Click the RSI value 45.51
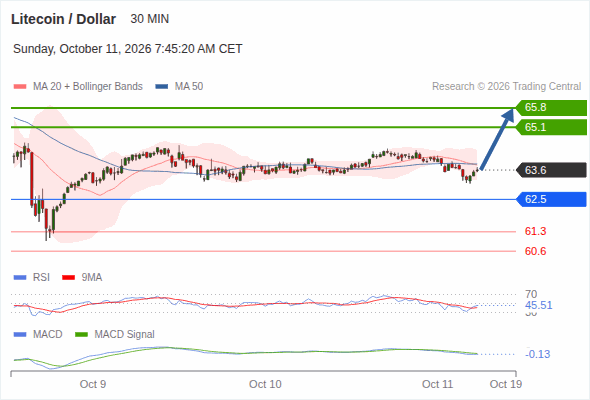590x400 pixels. (x=539, y=305)
